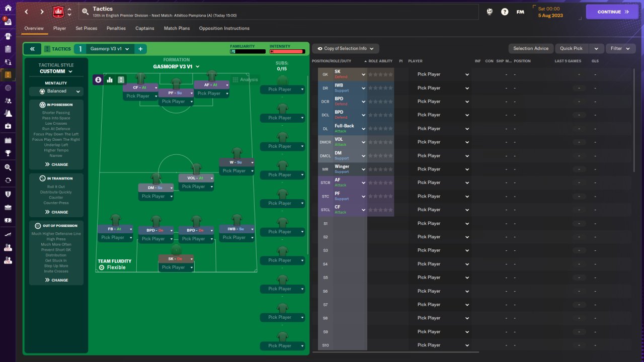Switch to the Overview tab
644x362 pixels.
[34, 28]
